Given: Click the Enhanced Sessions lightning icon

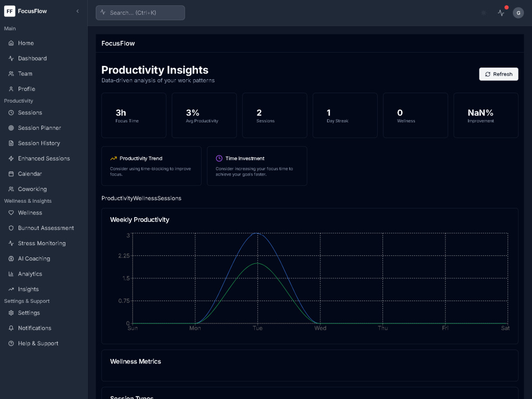Looking at the screenshot, I should pos(11,159).
